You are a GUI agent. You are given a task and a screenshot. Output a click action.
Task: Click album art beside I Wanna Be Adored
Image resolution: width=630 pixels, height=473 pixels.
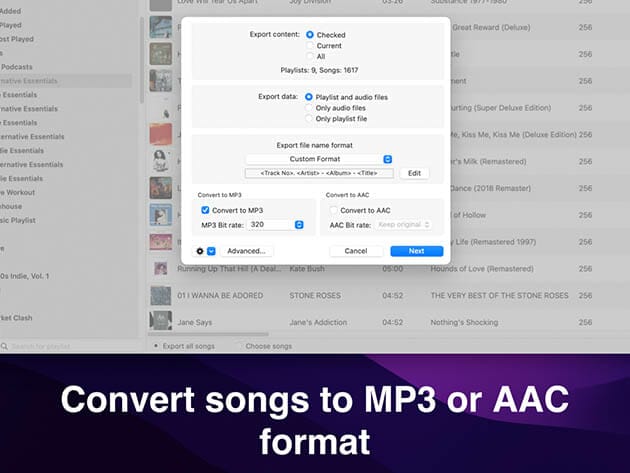(161, 296)
